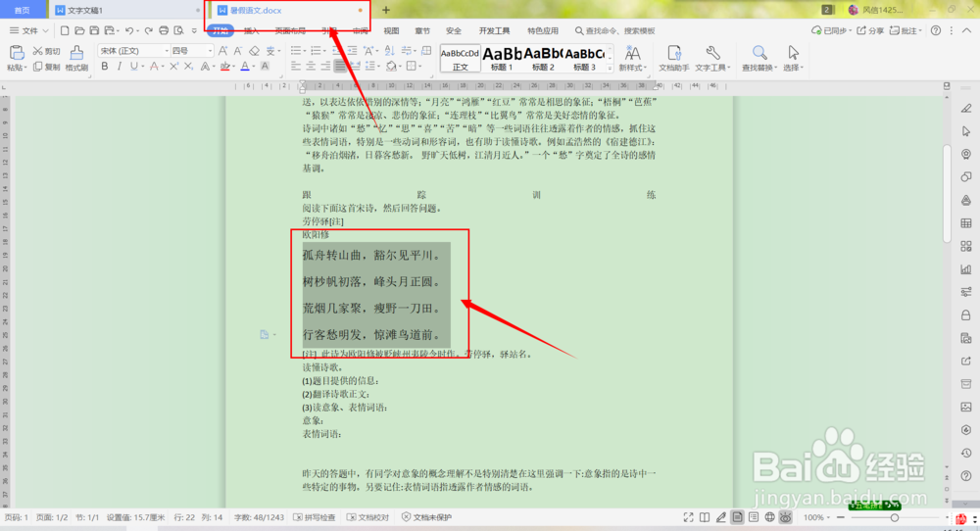Viewport: 980px width, 531px height.
Task: Enter full screen from status bar
Action: (x=688, y=517)
